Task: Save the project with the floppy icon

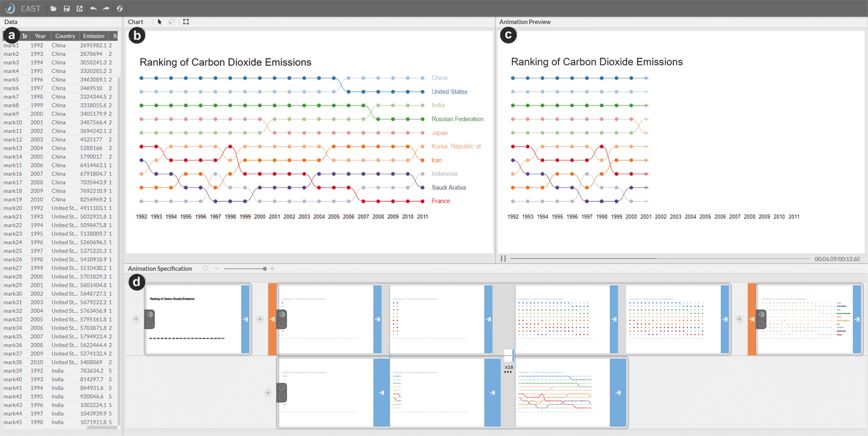Action: click(67, 8)
